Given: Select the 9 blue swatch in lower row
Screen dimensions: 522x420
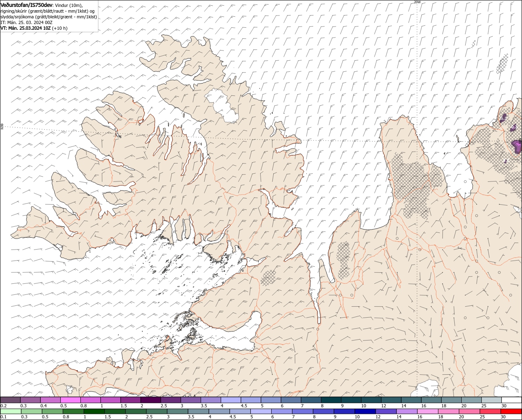Looking at the screenshot, I should (x=344, y=411).
